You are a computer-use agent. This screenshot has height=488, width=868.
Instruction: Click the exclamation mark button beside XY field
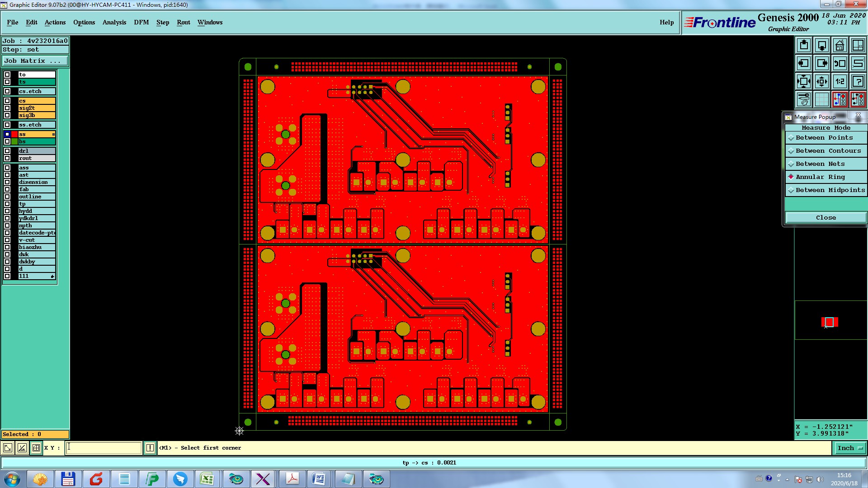point(150,448)
